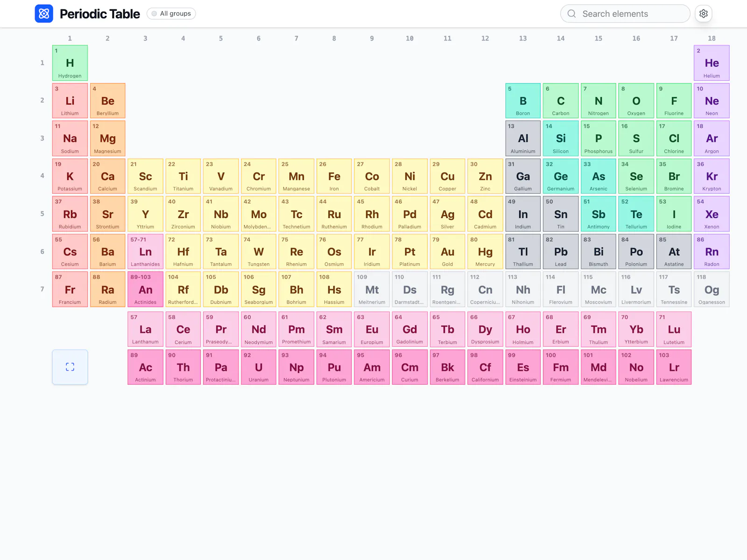Click group column header 1
The width and height of the screenshot is (747, 560).
(x=70, y=38)
